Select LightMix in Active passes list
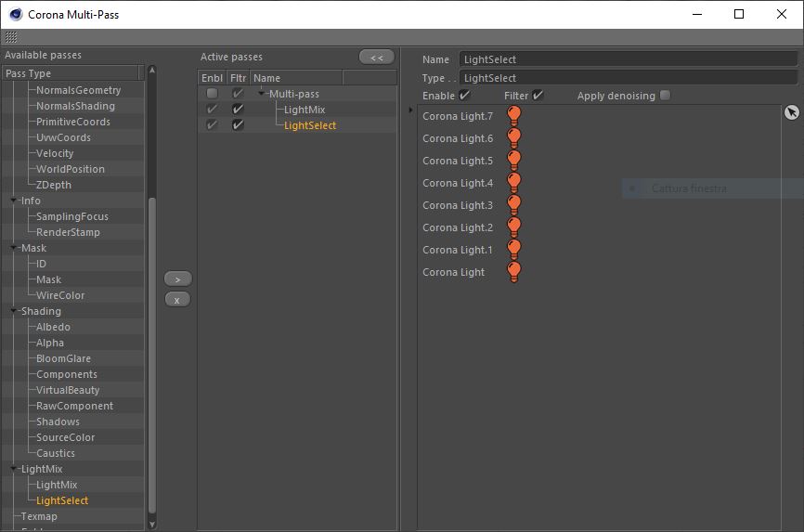 coord(305,110)
